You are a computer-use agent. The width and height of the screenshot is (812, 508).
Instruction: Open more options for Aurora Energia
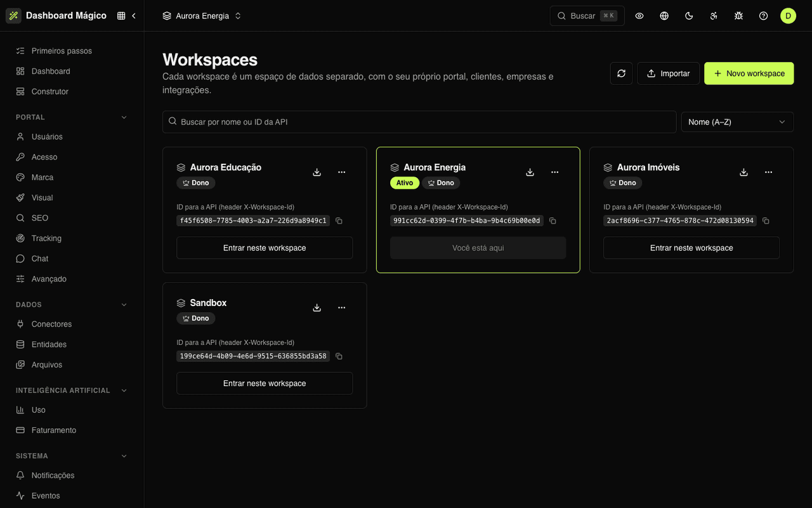(555, 172)
